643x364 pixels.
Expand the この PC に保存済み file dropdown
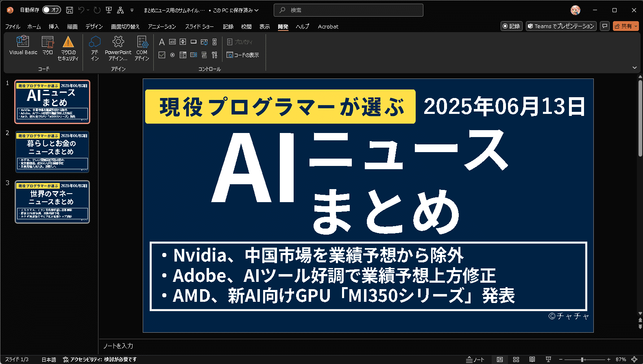pos(236,10)
